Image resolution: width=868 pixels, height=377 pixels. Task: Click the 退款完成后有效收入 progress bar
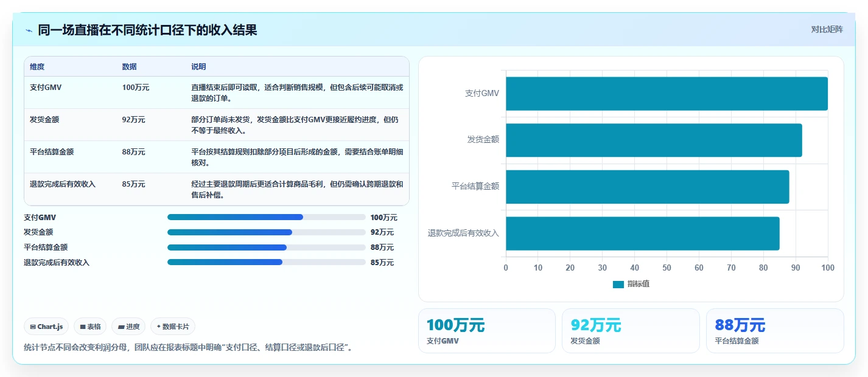click(x=266, y=262)
